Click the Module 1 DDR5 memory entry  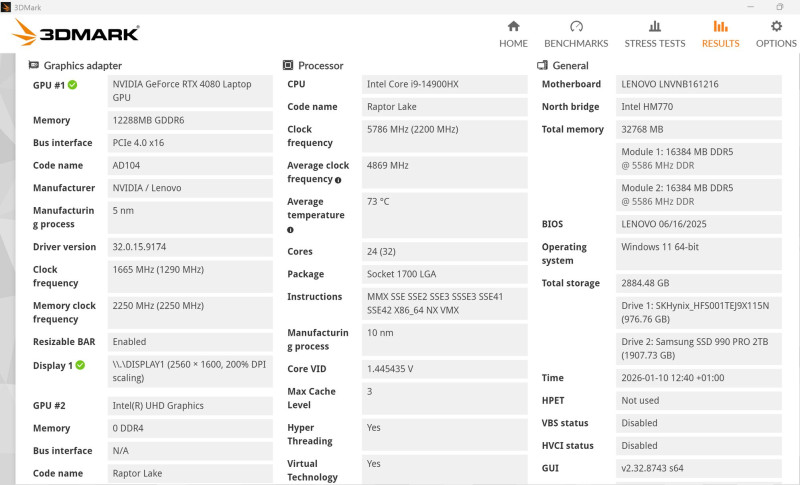(x=698, y=159)
